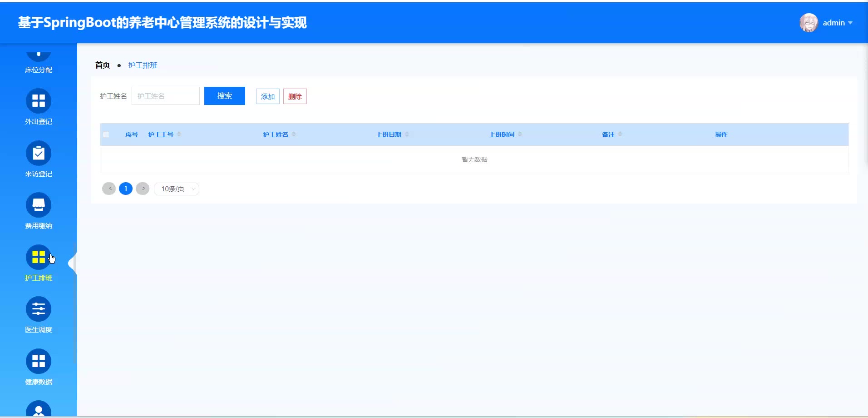Click the 备注 column header

608,134
